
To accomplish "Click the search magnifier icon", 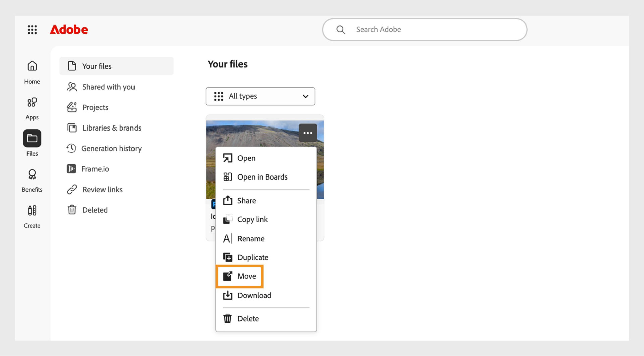I will pyautogui.click(x=341, y=30).
